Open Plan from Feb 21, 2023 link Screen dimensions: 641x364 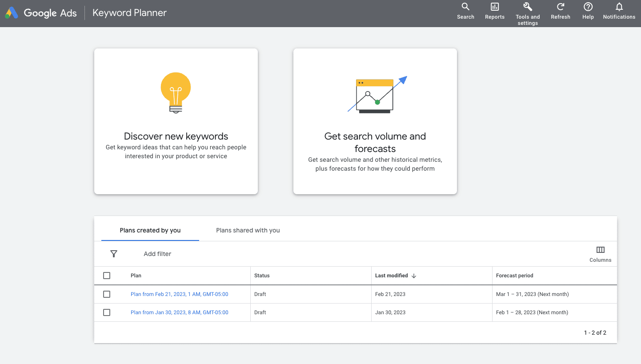180,294
